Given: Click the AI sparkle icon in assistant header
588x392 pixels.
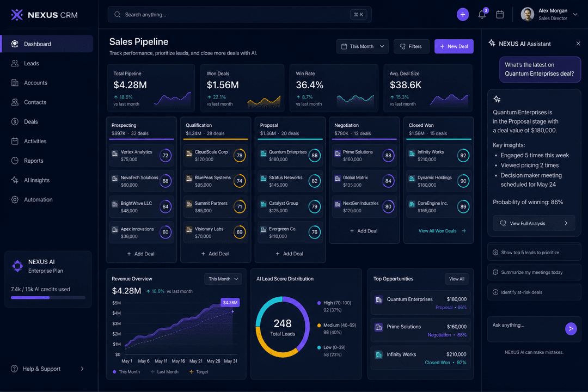Looking at the screenshot, I should (x=492, y=43).
